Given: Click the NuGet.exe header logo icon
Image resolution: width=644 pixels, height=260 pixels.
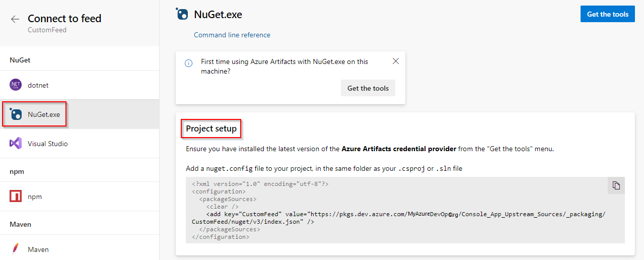Looking at the screenshot, I should coord(182,14).
